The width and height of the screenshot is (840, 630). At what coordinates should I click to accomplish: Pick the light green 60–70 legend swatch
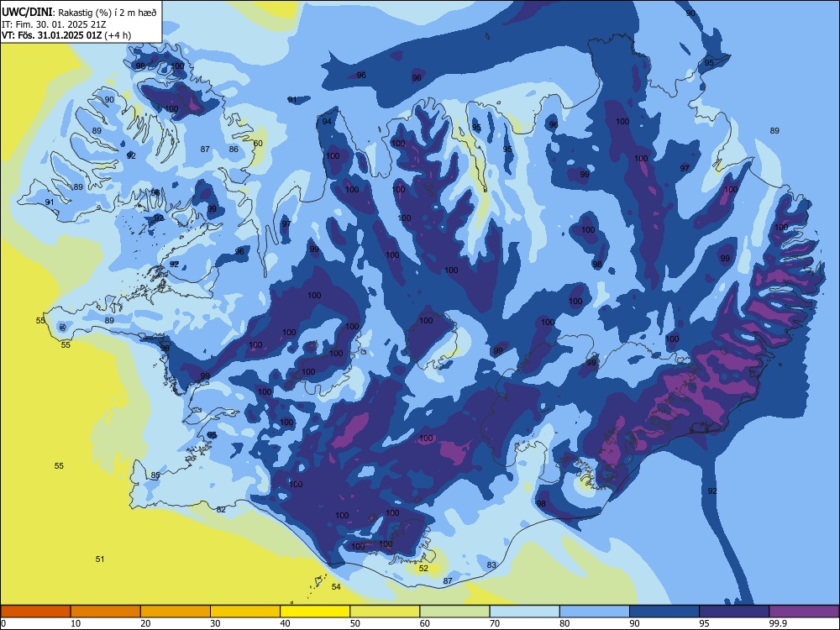(x=454, y=612)
